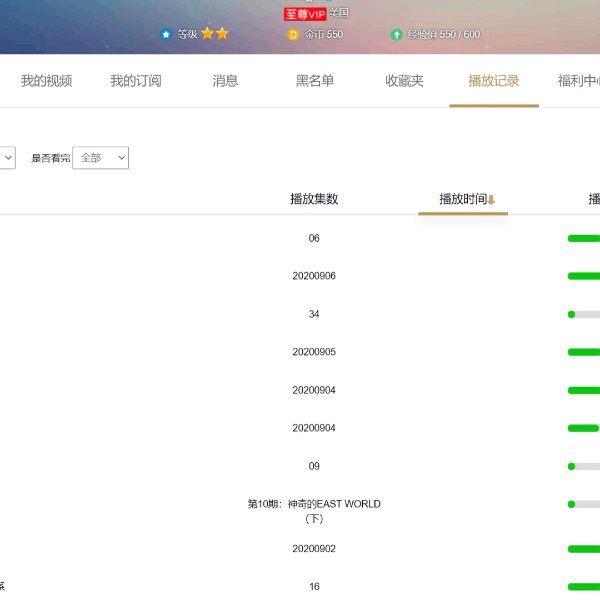This screenshot has width=600, height=600.
Task: Switch to the 消息 tab
Action: pos(225,81)
